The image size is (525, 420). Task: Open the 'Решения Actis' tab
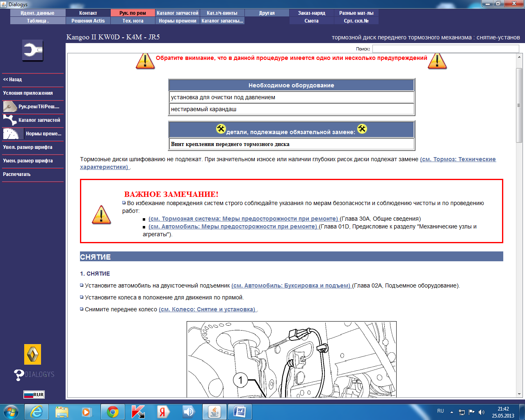click(x=88, y=21)
